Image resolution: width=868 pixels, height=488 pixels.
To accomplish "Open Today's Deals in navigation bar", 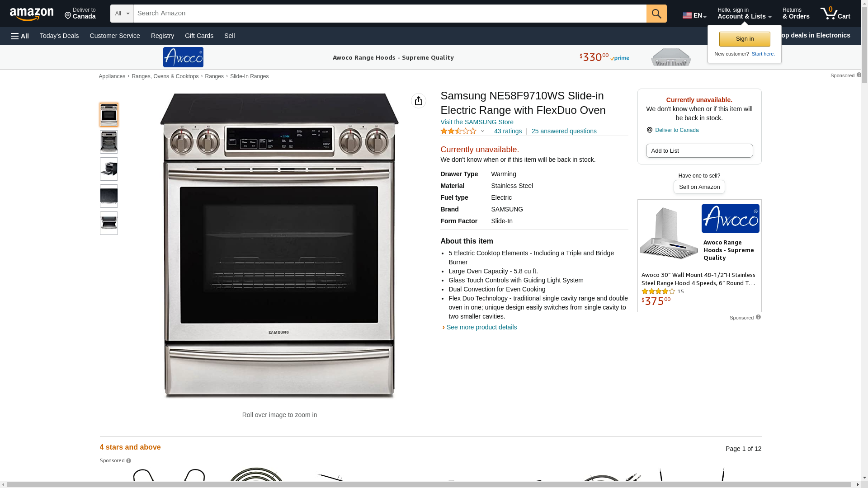I will coord(59,36).
